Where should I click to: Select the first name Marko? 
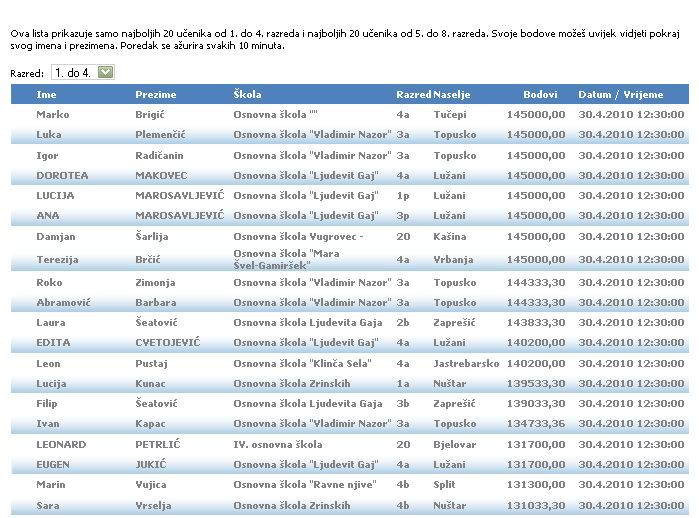point(53,115)
